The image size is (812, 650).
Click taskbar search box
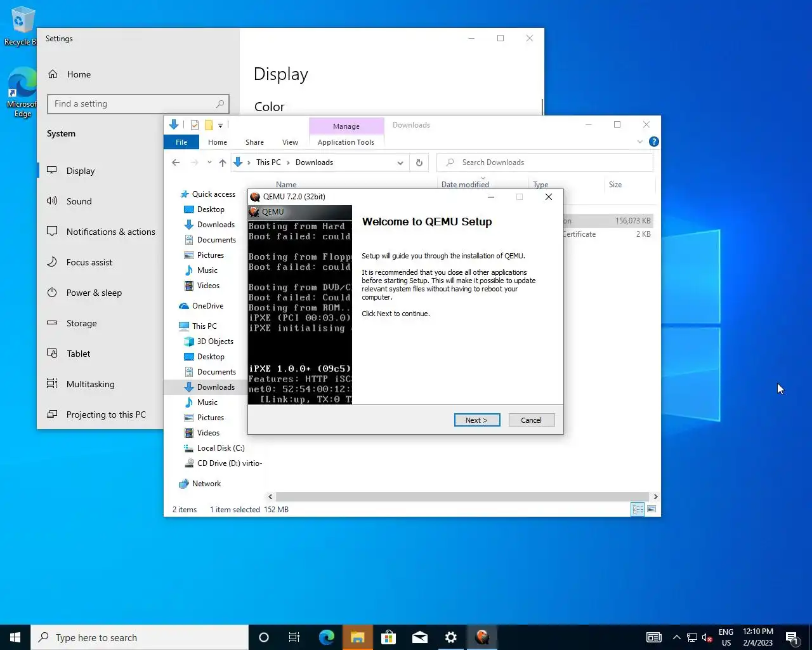click(140, 637)
